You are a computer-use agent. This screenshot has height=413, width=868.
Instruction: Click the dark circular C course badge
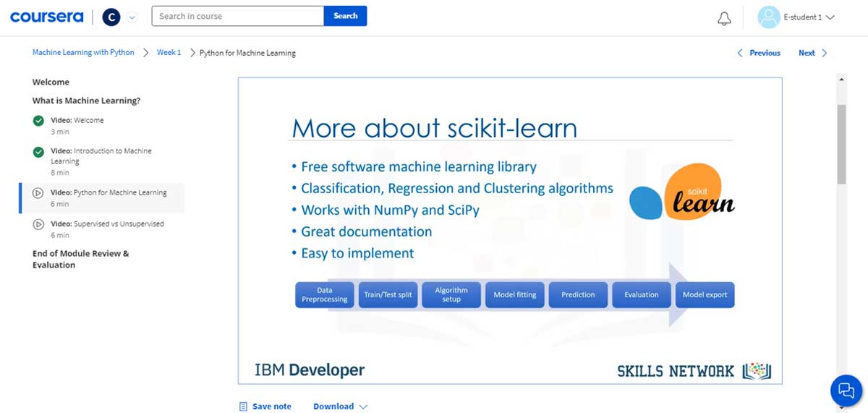coord(111,17)
